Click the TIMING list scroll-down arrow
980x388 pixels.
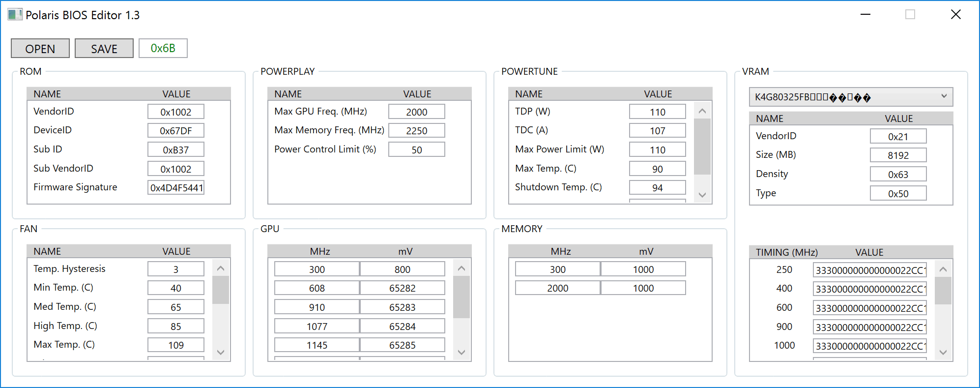943,352
